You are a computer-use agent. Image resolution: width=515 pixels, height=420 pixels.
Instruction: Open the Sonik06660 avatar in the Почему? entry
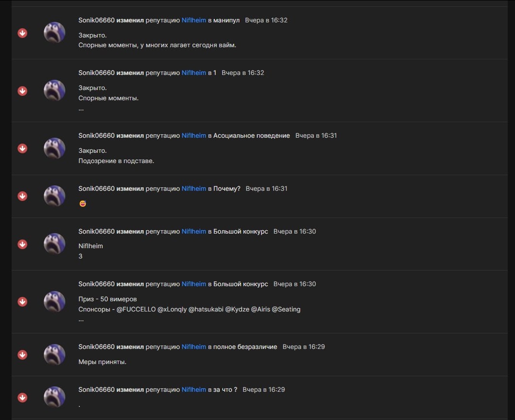tap(55, 196)
